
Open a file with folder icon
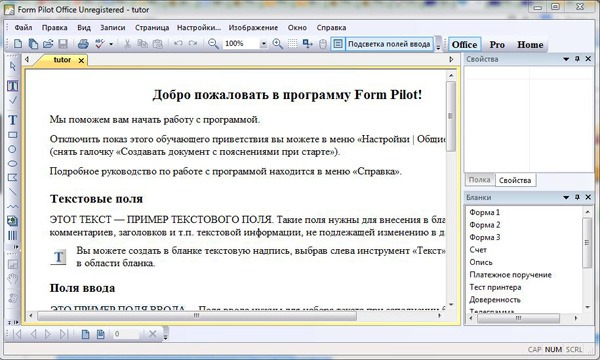tap(48, 44)
